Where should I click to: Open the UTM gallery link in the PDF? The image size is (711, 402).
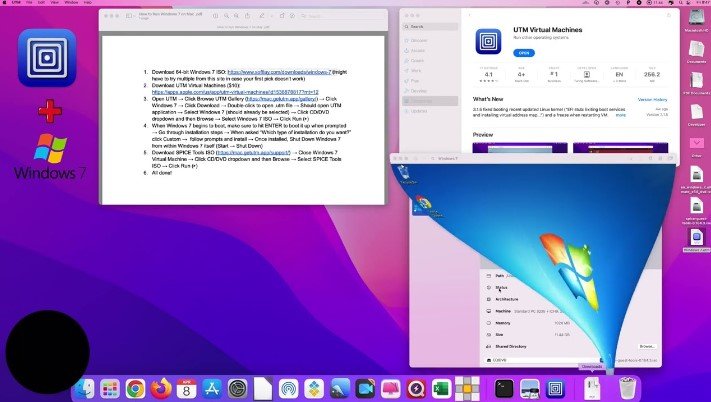[282, 99]
